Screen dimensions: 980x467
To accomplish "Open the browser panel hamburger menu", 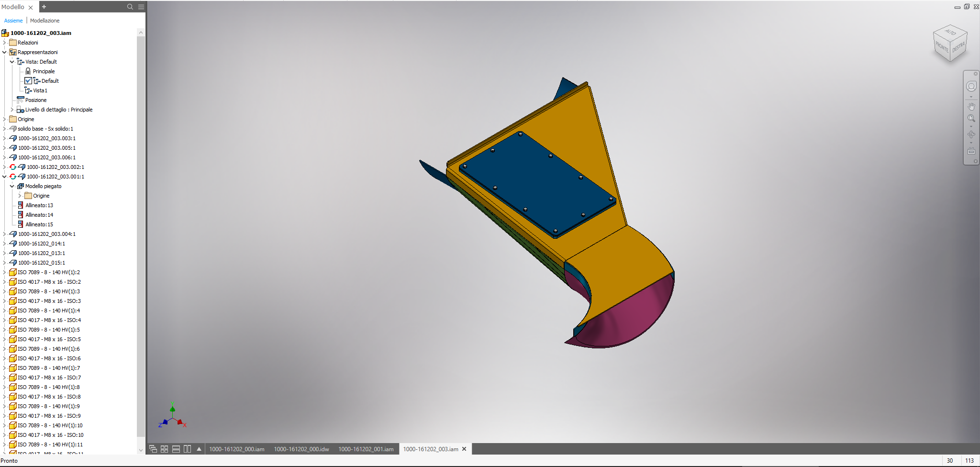I will [x=141, y=7].
